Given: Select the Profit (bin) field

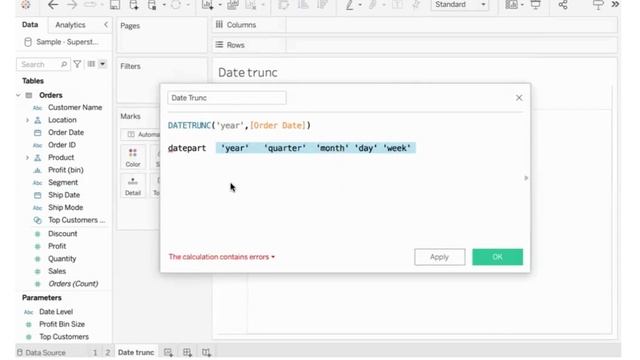Looking at the screenshot, I should click(66, 170).
